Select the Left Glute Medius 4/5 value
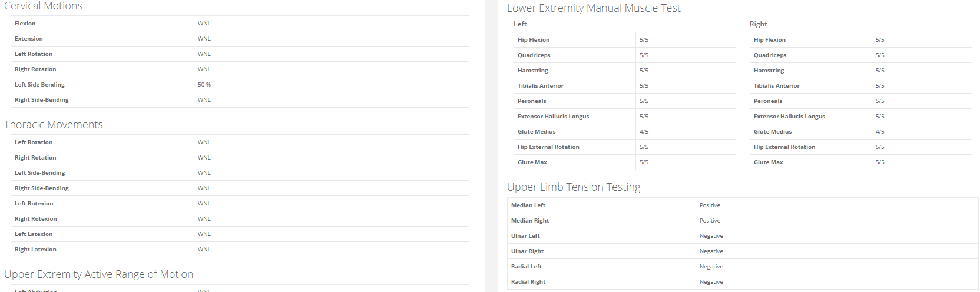Viewport: 980px width, 292px height. coord(644,132)
